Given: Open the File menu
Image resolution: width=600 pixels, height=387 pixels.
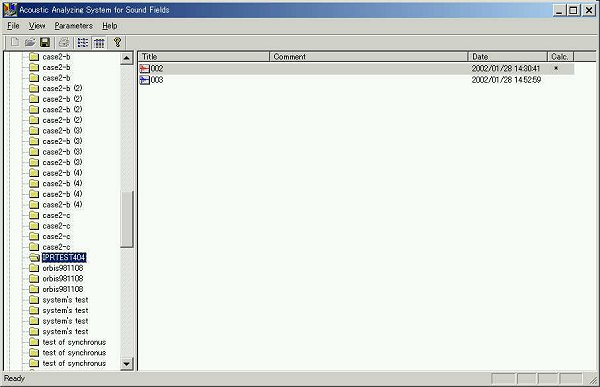Looking at the screenshot, I should point(13,26).
